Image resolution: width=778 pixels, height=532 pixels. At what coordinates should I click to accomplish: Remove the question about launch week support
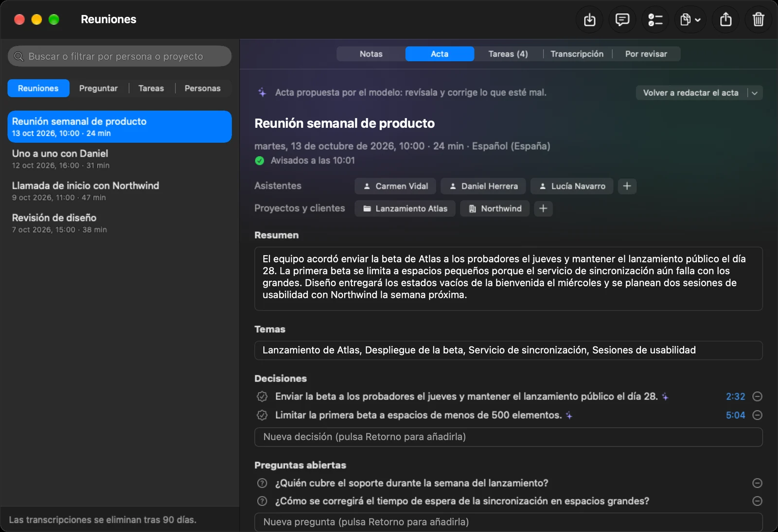pos(757,483)
